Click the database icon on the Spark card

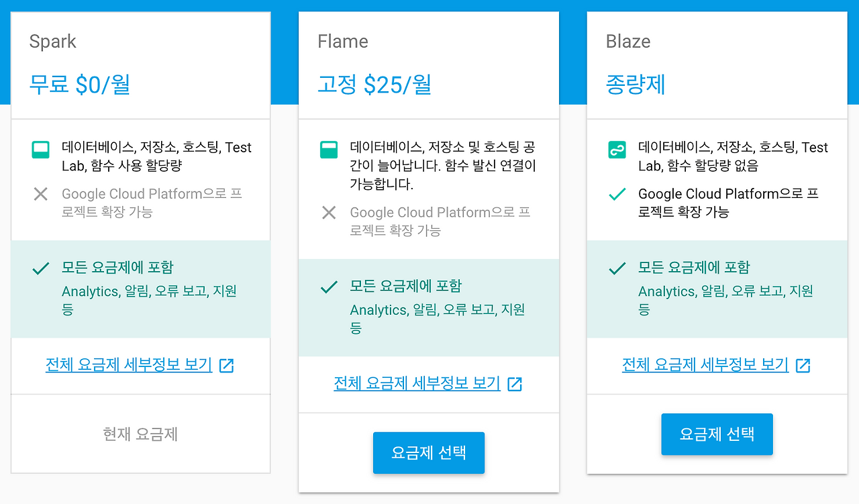pyautogui.click(x=40, y=148)
